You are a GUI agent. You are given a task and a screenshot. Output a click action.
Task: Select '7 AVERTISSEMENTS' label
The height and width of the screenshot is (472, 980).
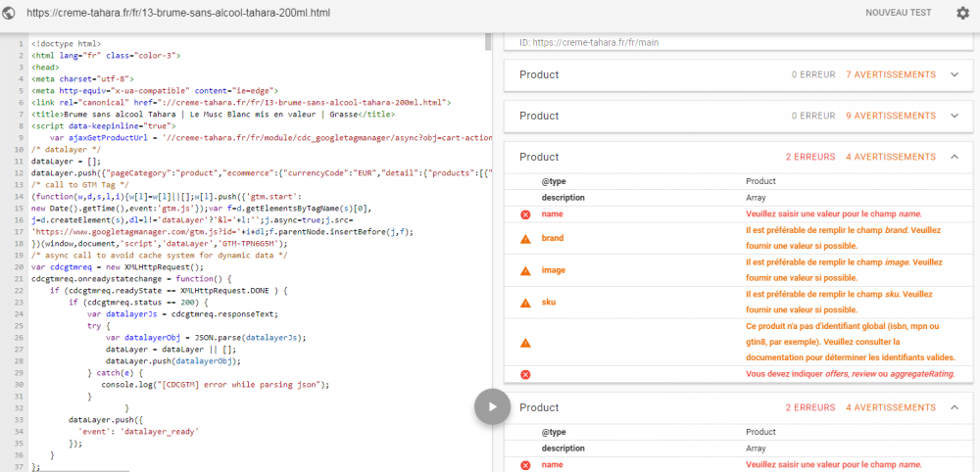click(x=891, y=75)
